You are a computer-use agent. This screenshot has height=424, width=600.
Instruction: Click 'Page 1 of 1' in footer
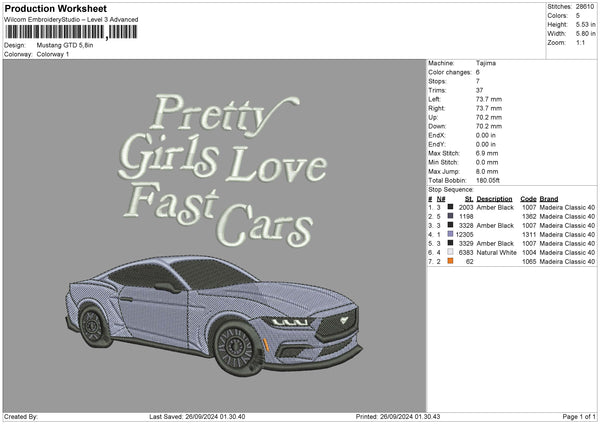[x=579, y=417]
